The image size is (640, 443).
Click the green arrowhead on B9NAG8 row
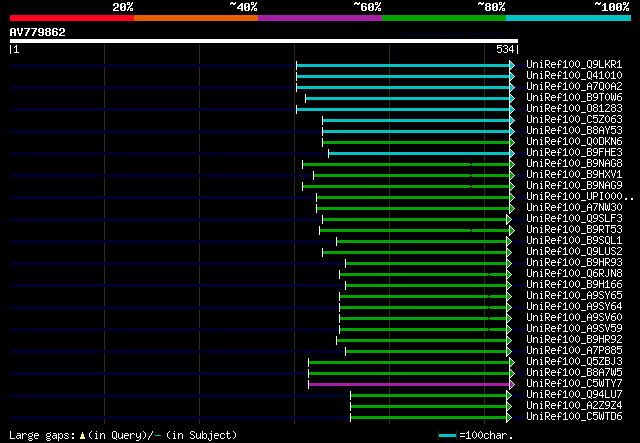[x=512, y=165]
